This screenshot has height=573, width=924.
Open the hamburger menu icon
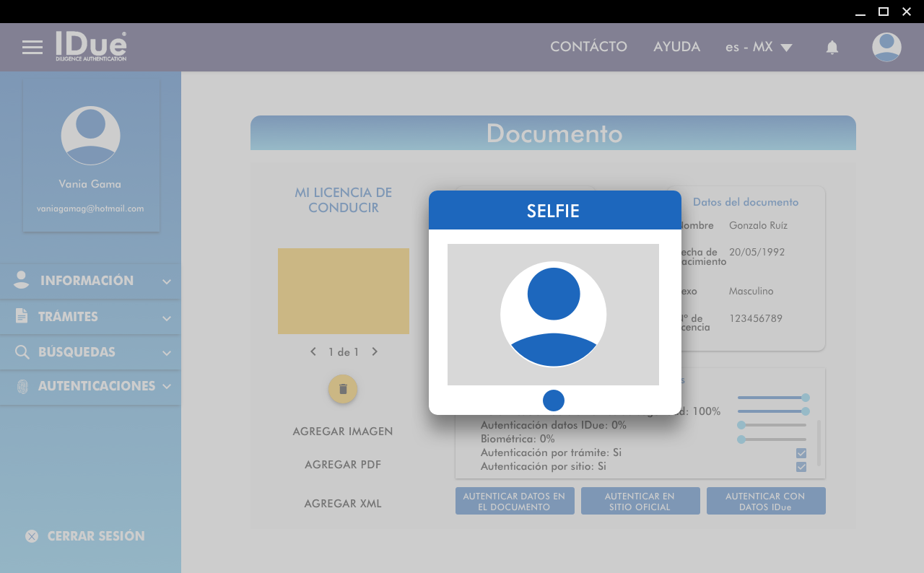point(32,48)
